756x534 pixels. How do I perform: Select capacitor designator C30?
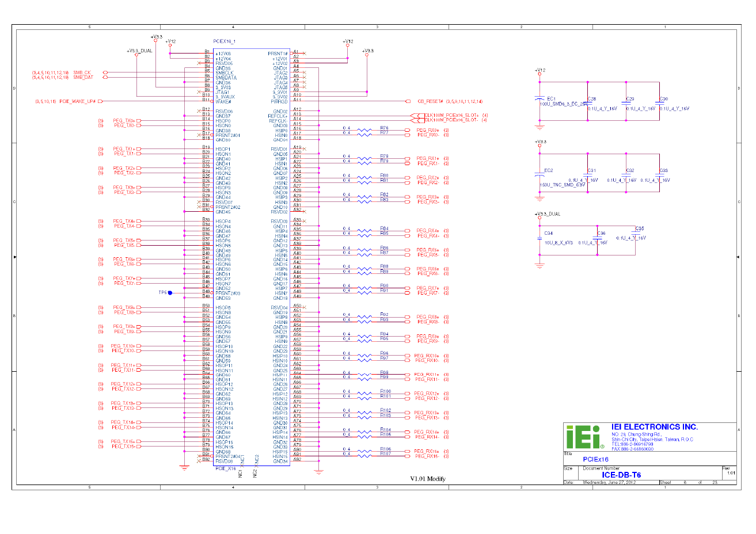(664, 99)
